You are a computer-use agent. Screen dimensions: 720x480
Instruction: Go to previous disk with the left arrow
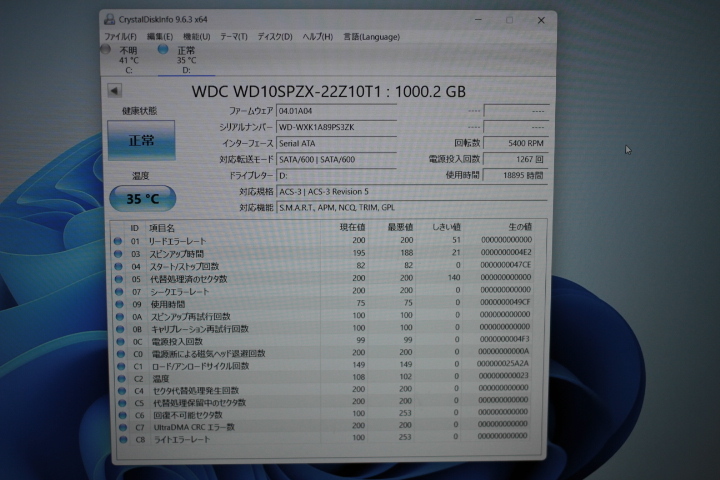click(x=115, y=90)
